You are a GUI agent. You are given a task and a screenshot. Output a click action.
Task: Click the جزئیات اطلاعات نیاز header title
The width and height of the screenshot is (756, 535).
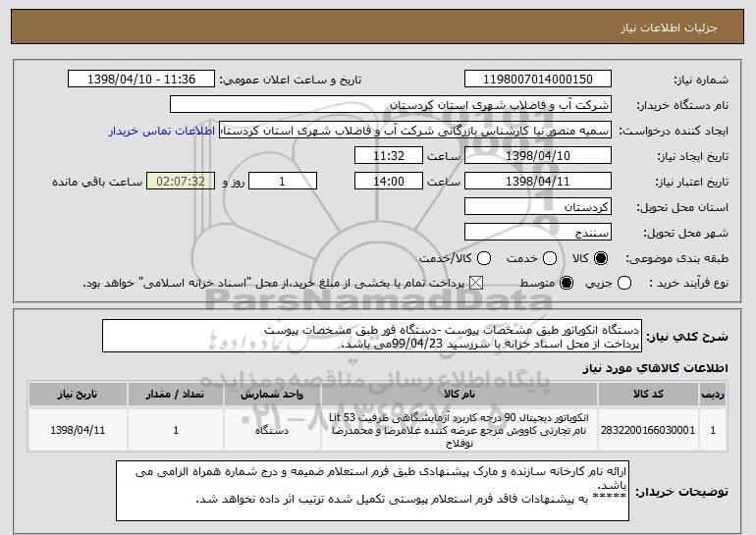point(669,27)
